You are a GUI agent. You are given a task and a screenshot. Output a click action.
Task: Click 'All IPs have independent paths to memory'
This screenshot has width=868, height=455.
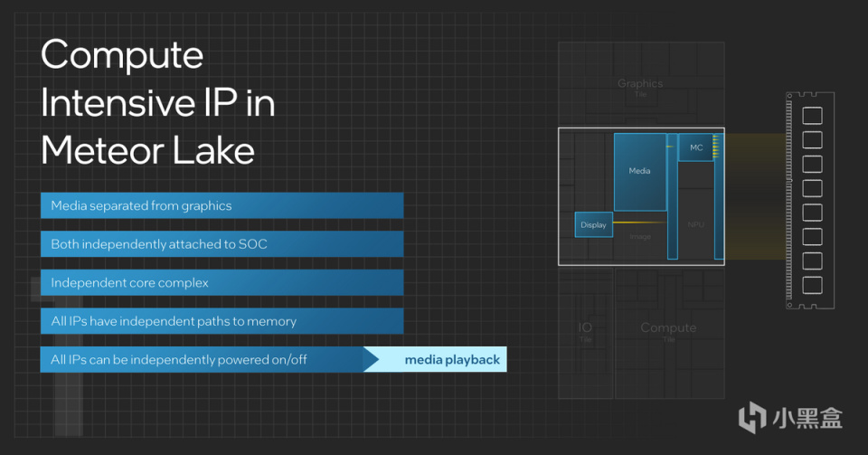tap(222, 321)
